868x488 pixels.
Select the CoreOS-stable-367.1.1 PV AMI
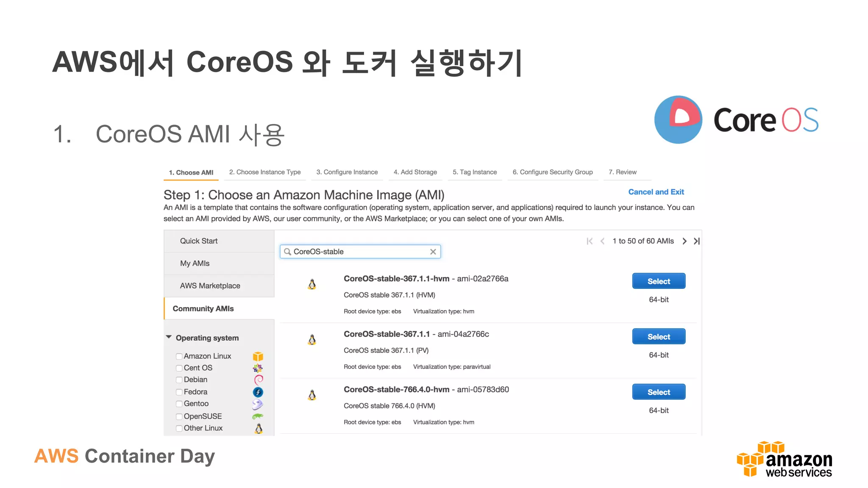pyautogui.click(x=659, y=337)
